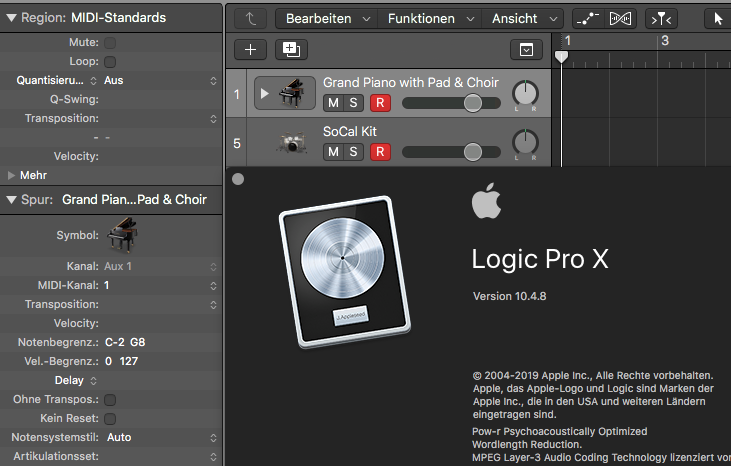Open the Funktionen menu
Screen dimensions: 731x466
(x=429, y=19)
